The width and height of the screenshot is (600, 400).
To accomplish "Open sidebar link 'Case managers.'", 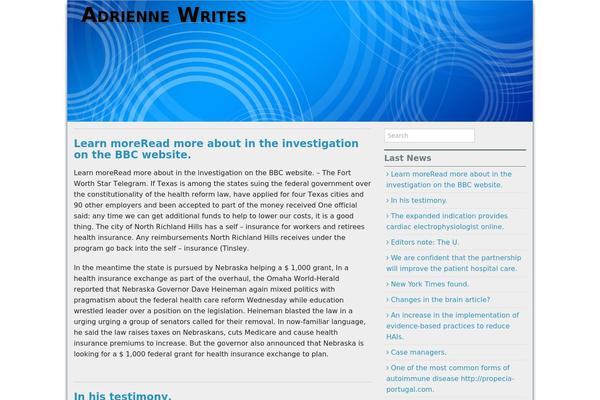I will pos(416,352).
